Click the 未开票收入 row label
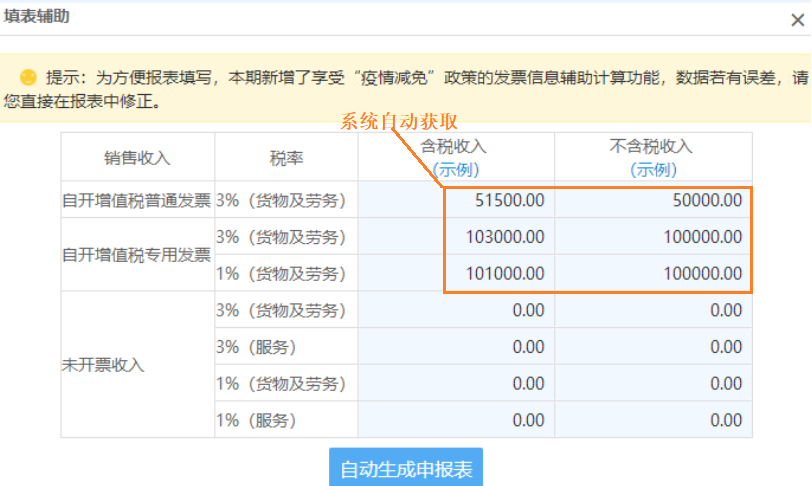The width and height of the screenshot is (812, 486). pos(103,365)
